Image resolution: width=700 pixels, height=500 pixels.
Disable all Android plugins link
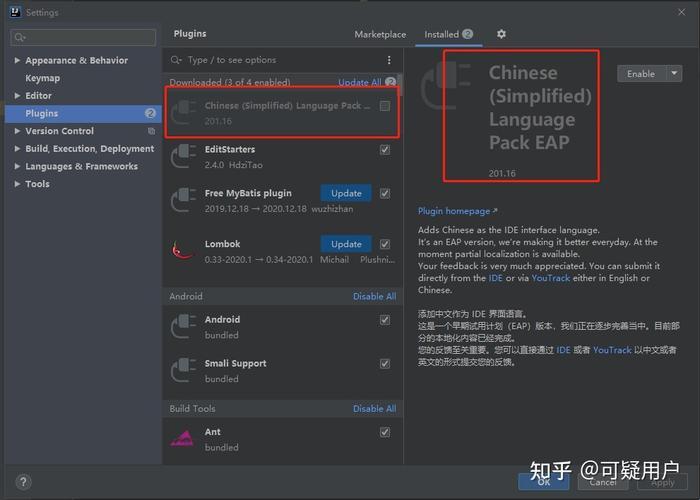click(x=374, y=296)
